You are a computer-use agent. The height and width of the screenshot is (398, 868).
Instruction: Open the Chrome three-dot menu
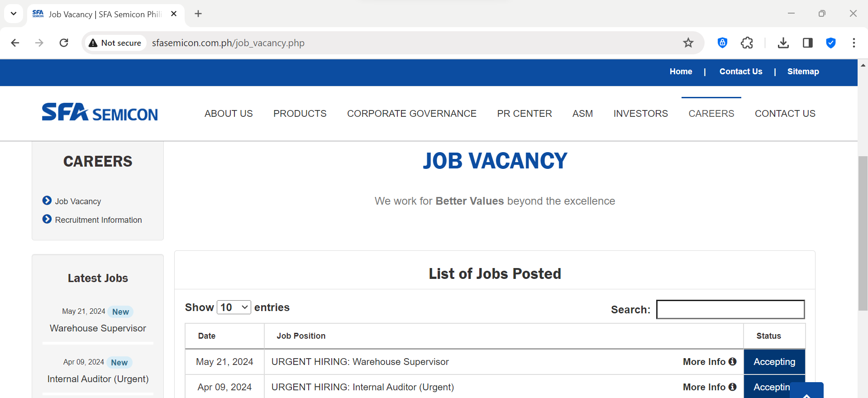(854, 43)
